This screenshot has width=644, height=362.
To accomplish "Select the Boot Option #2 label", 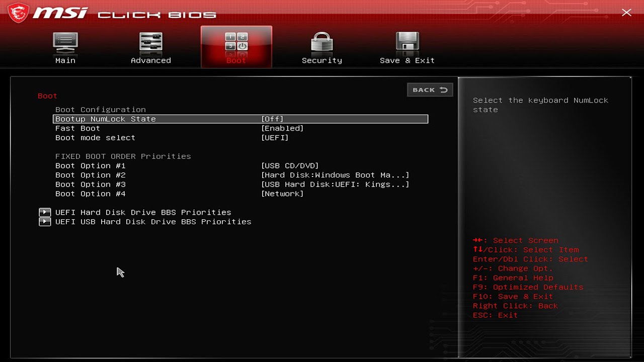I will (x=91, y=175).
